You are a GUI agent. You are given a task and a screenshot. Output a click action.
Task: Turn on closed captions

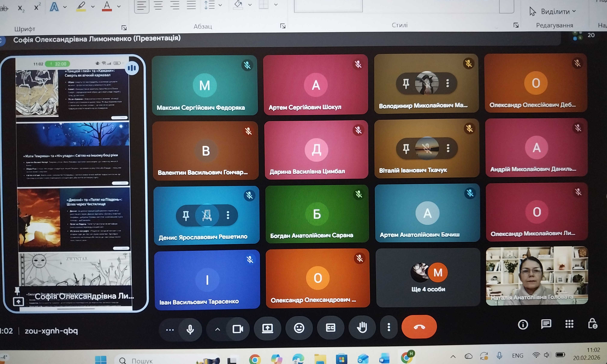(x=330, y=328)
